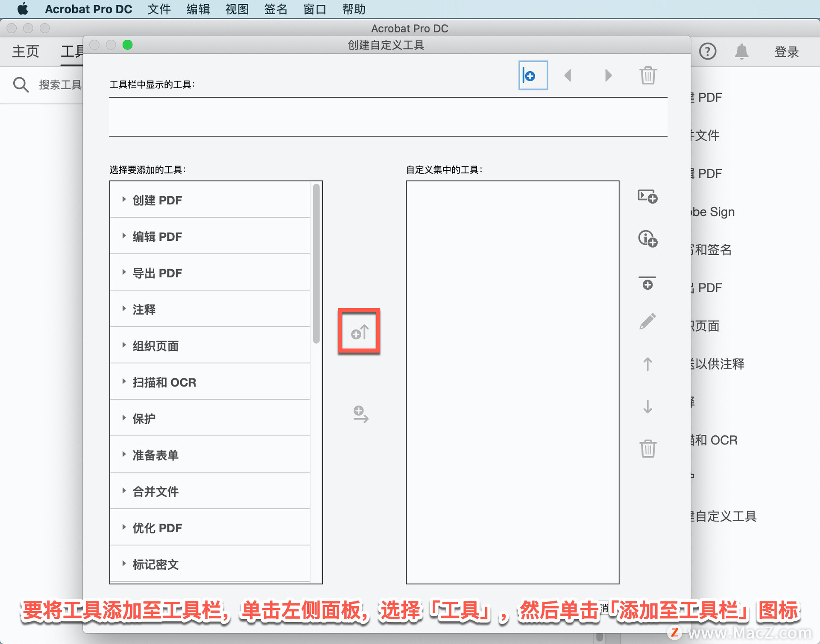
Task: Click the add to custom set right-arrow icon
Action: [360, 414]
